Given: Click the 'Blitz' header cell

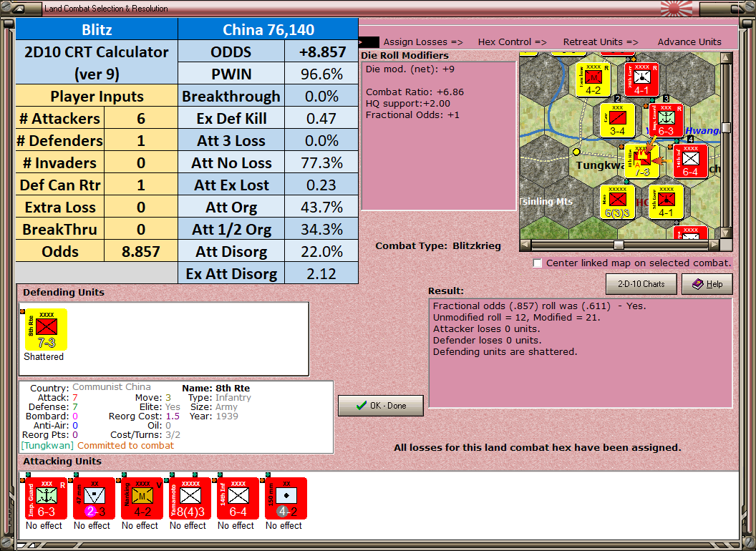Looking at the screenshot, I should [97, 29].
